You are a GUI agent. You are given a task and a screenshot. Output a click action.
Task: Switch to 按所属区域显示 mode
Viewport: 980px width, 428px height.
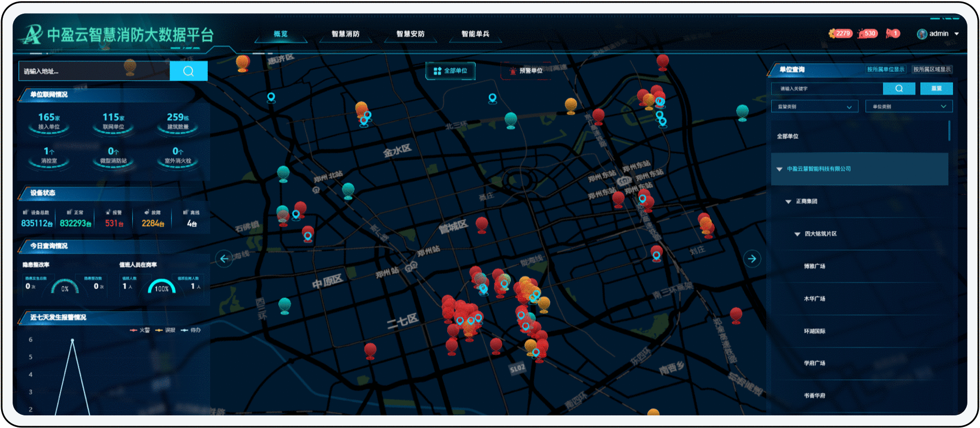(x=932, y=70)
